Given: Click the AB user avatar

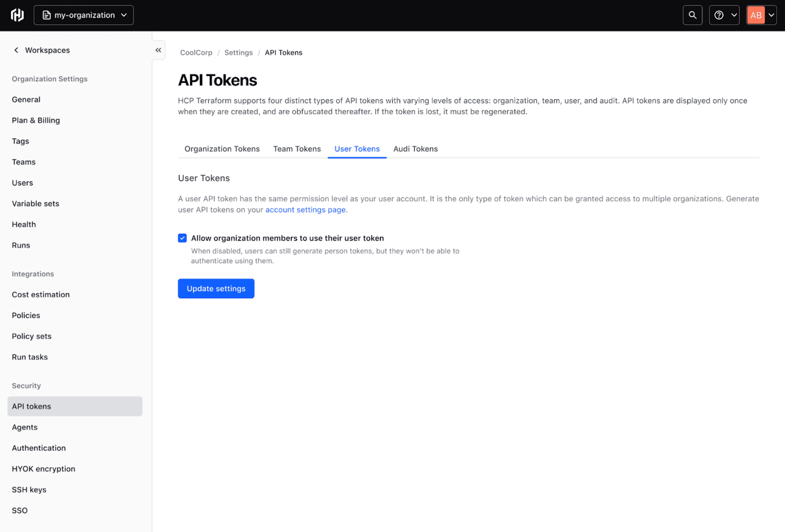Looking at the screenshot, I should pyautogui.click(x=755, y=15).
